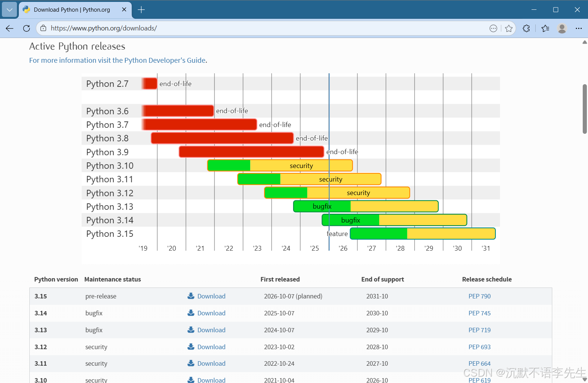The height and width of the screenshot is (383, 588).
Task: Click the 'pre-release' maintenance status
Action: [101, 296]
